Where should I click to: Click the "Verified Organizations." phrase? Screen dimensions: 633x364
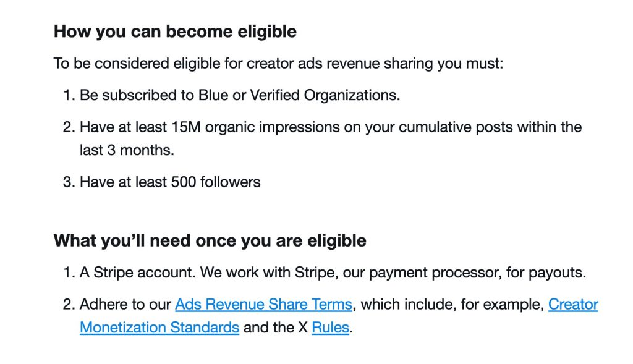point(325,95)
